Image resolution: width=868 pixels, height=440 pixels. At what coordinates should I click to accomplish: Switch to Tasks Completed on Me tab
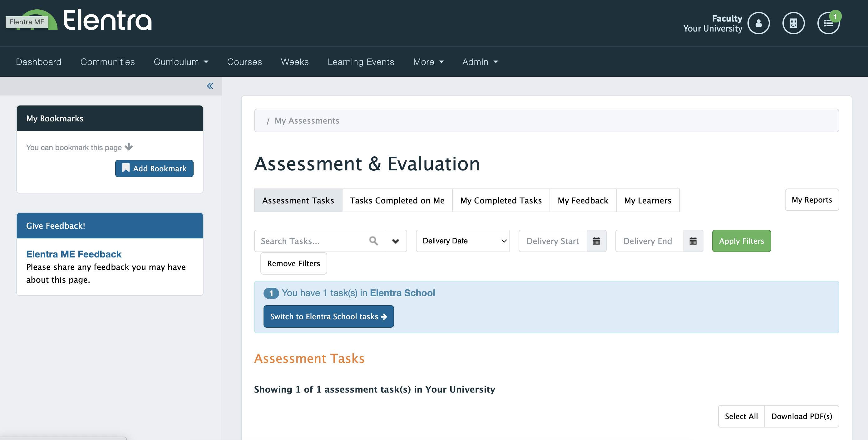397,201
